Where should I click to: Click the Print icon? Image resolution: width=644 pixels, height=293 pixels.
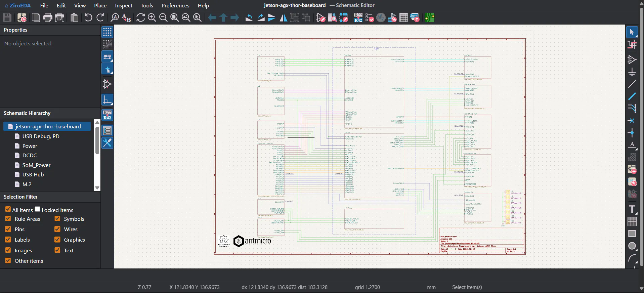[x=48, y=17]
